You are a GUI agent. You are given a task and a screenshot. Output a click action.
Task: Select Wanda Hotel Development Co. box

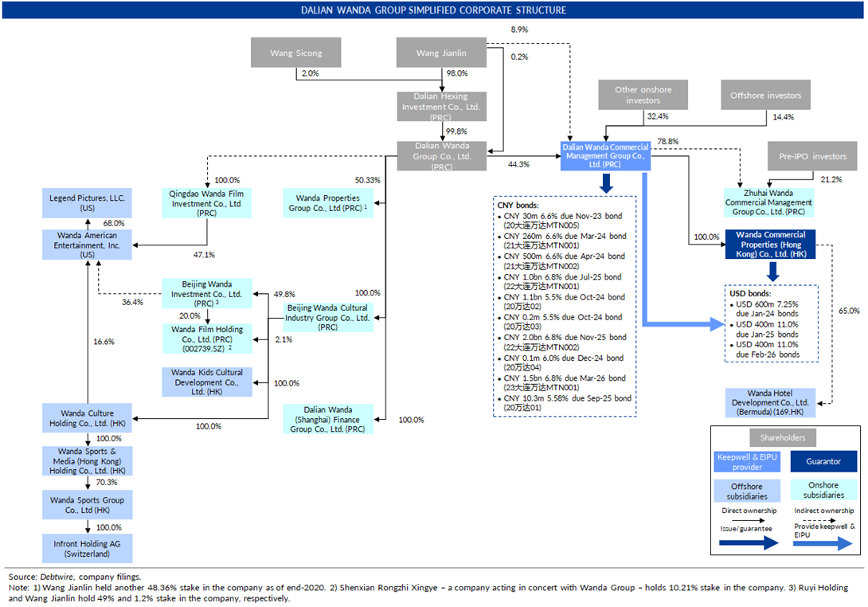click(x=768, y=402)
